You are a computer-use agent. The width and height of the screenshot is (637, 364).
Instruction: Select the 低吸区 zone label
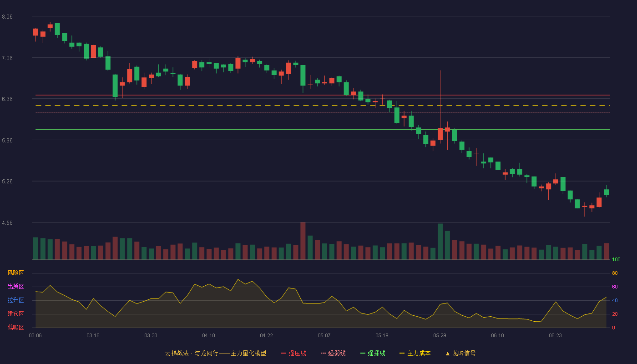click(x=15, y=327)
